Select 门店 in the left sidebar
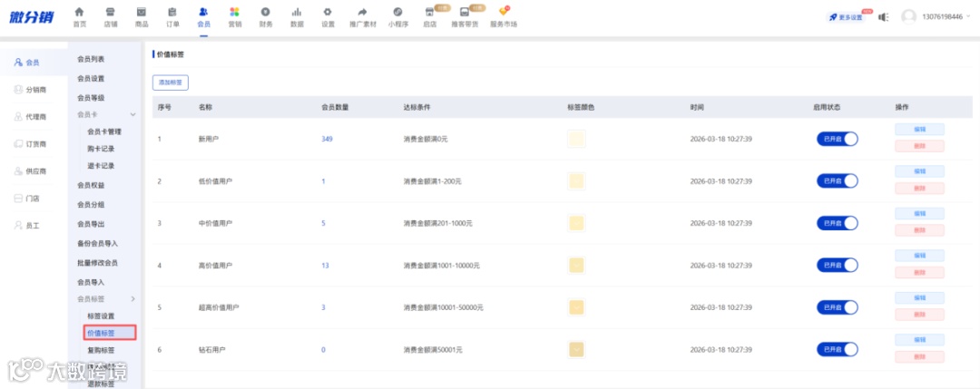The height and width of the screenshot is (389, 980). pos(34,199)
